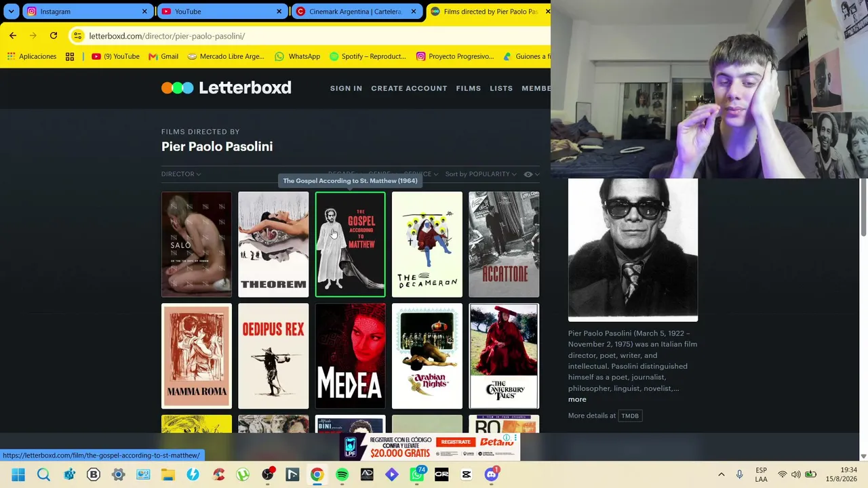Open CREATE ACCOUNT in Letterboxd nav
Viewport: 868px width, 488px height.
coord(409,88)
